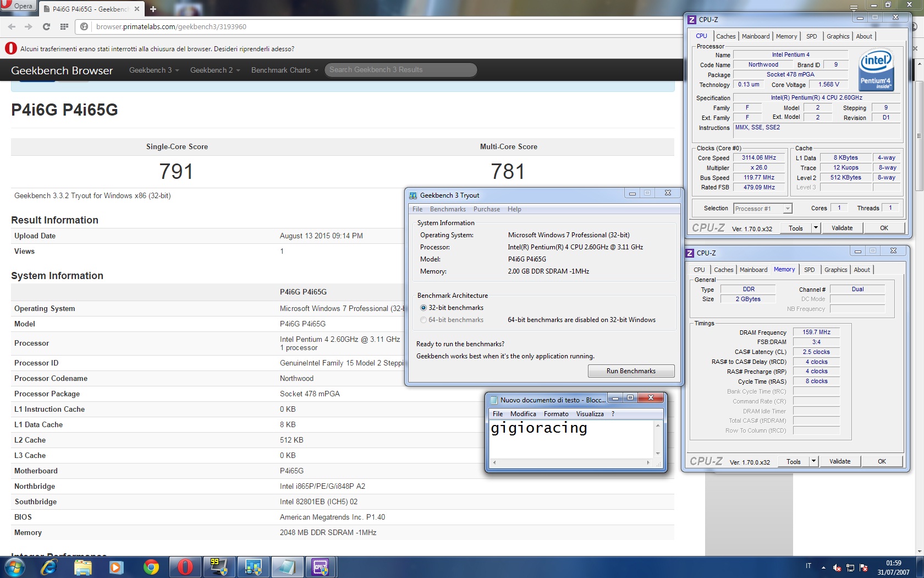The width and height of the screenshot is (924, 578).
Task: Go back with the browser back arrow
Action: tap(12, 26)
